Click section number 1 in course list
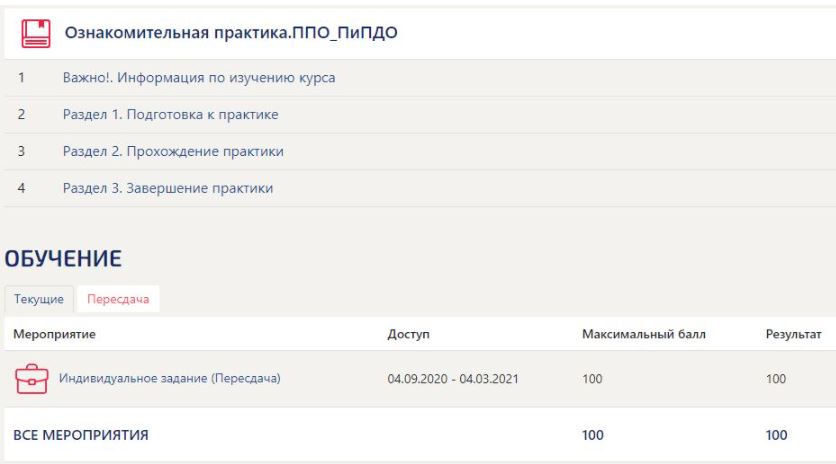 21,78
